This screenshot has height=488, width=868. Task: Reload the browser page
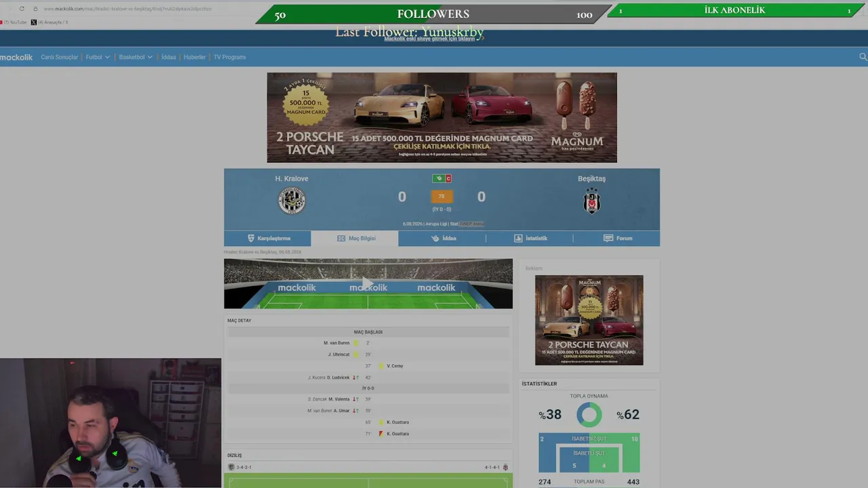(x=22, y=9)
